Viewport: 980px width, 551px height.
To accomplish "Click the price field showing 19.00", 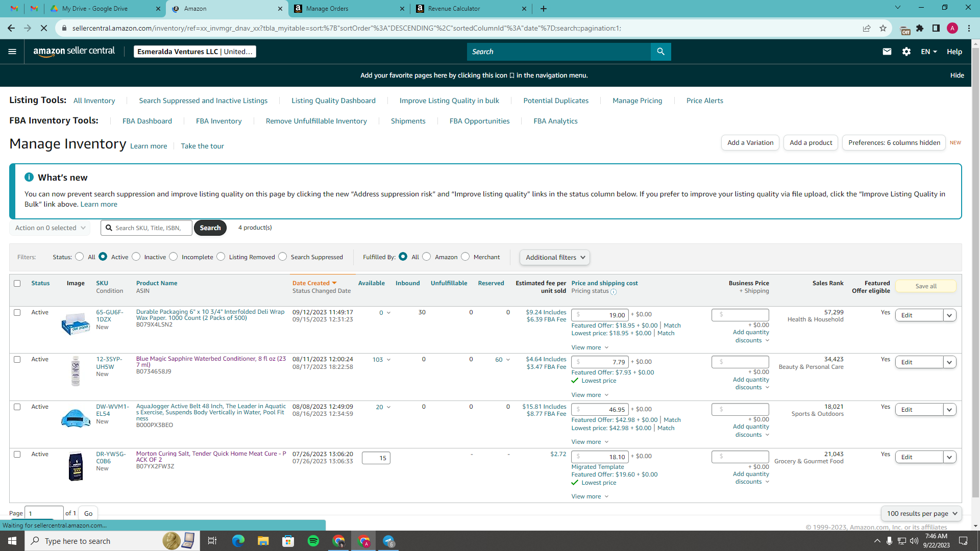I will pos(600,315).
